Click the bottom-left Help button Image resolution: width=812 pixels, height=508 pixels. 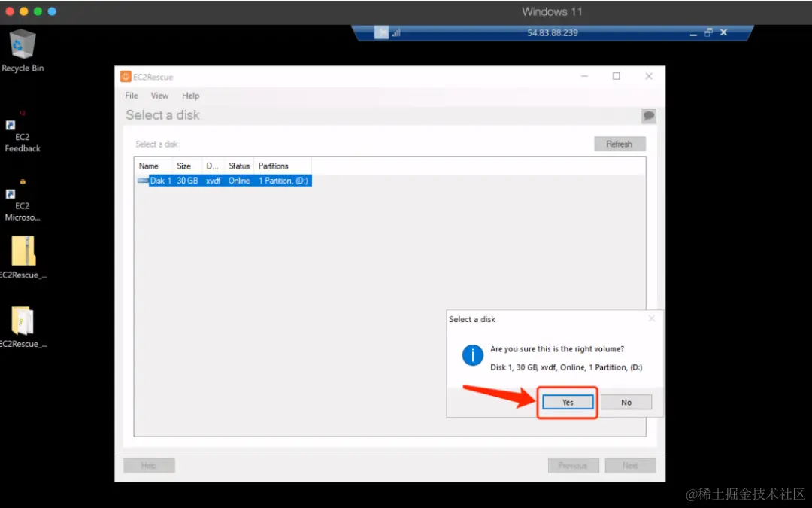click(149, 466)
